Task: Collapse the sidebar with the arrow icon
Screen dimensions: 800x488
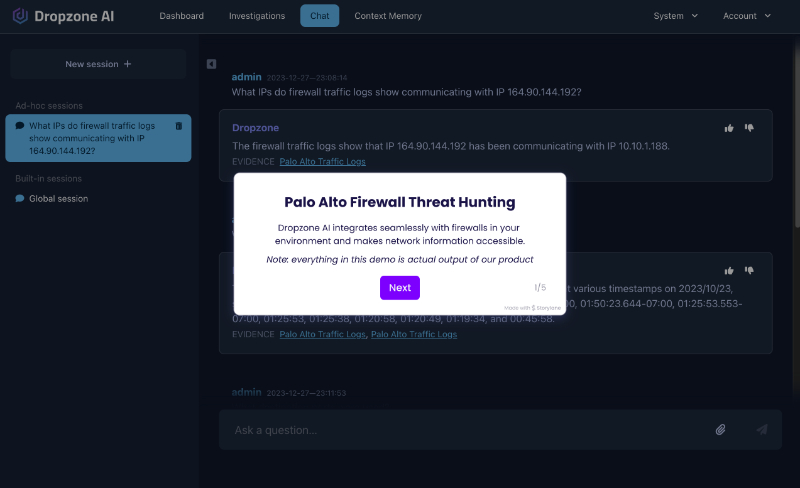Action: [211, 64]
